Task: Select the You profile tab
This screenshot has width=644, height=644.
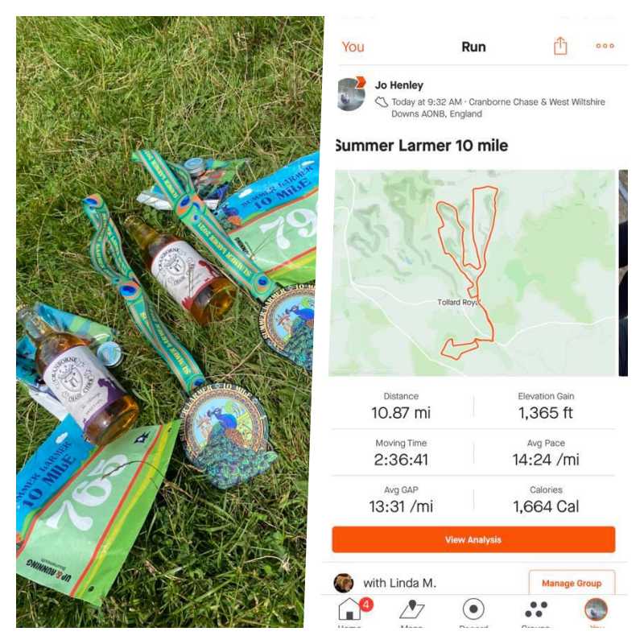Action: [x=596, y=609]
